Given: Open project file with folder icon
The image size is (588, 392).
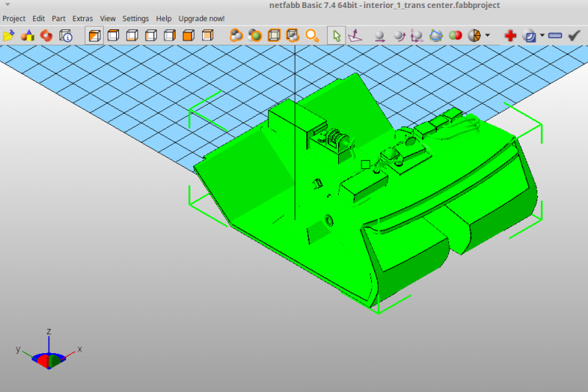Looking at the screenshot, I should (9, 36).
